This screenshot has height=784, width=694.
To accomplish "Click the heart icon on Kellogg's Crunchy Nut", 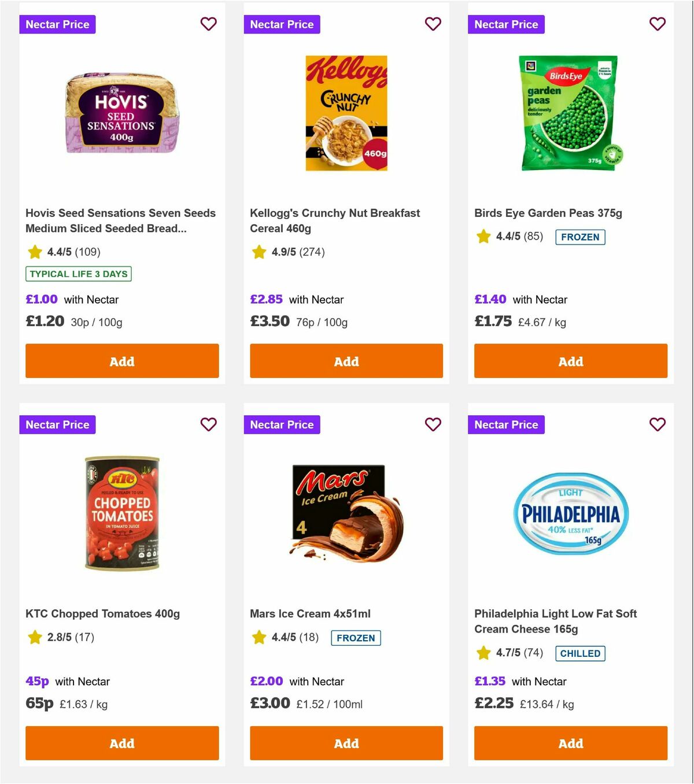I will (x=433, y=24).
